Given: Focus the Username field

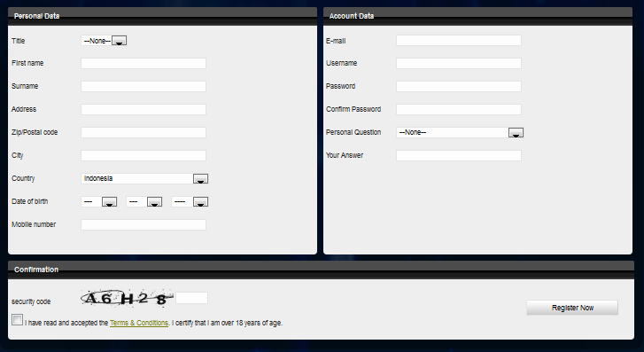Looking at the screenshot, I should click(x=459, y=63).
